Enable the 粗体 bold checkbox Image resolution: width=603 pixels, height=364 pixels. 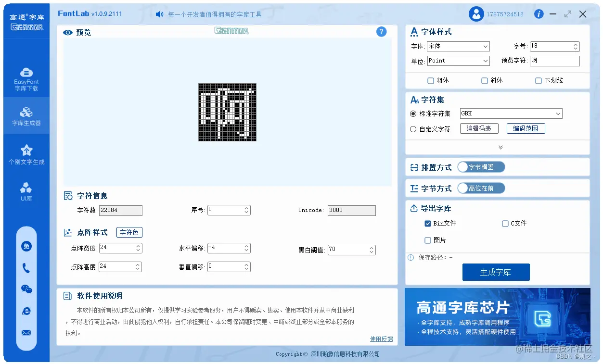point(430,81)
